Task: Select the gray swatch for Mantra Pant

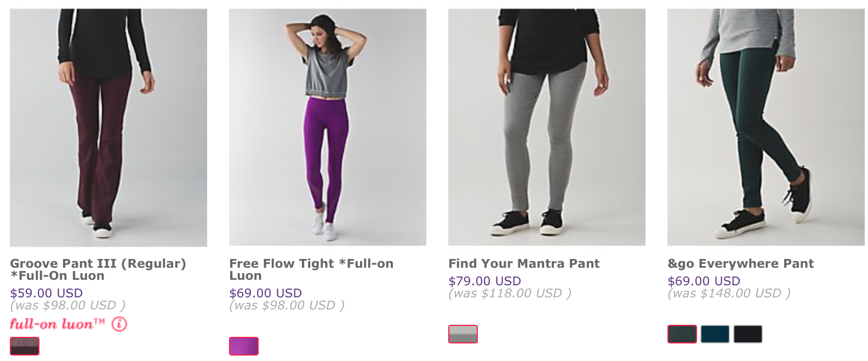Action: pyautogui.click(x=463, y=334)
